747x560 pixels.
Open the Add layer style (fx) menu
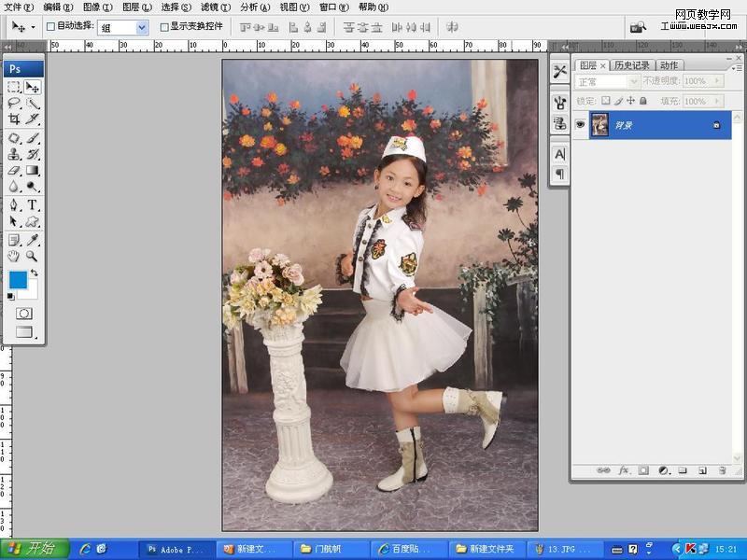tap(622, 469)
